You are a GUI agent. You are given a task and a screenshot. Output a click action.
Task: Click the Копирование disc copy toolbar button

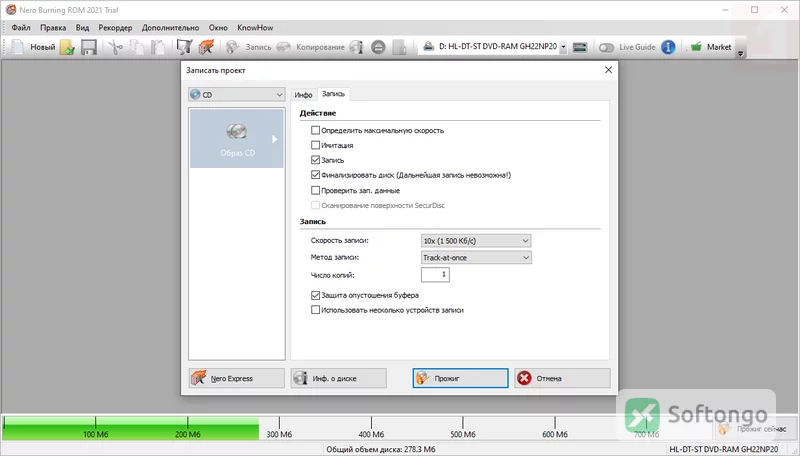311,47
